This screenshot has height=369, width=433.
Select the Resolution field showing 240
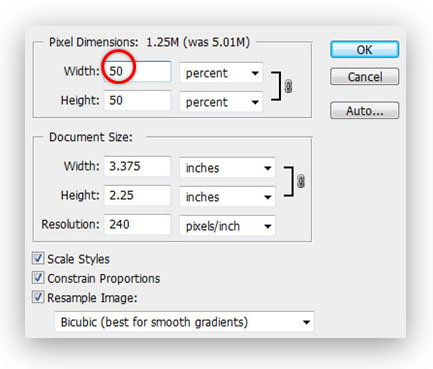click(x=137, y=224)
